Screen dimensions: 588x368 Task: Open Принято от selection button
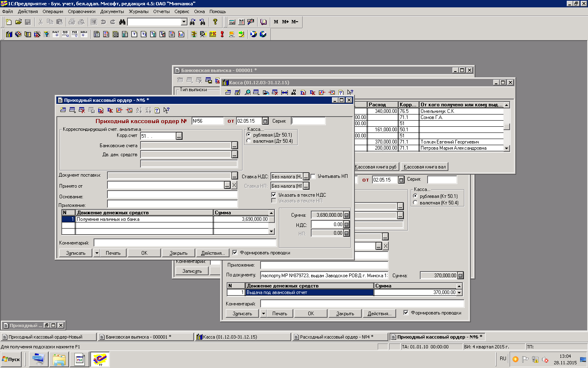click(x=227, y=186)
